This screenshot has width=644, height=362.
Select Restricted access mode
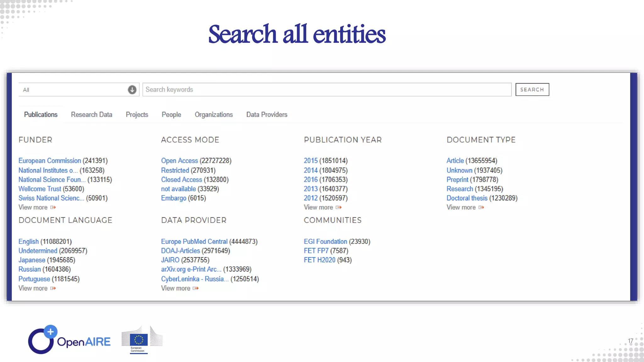pos(175,170)
